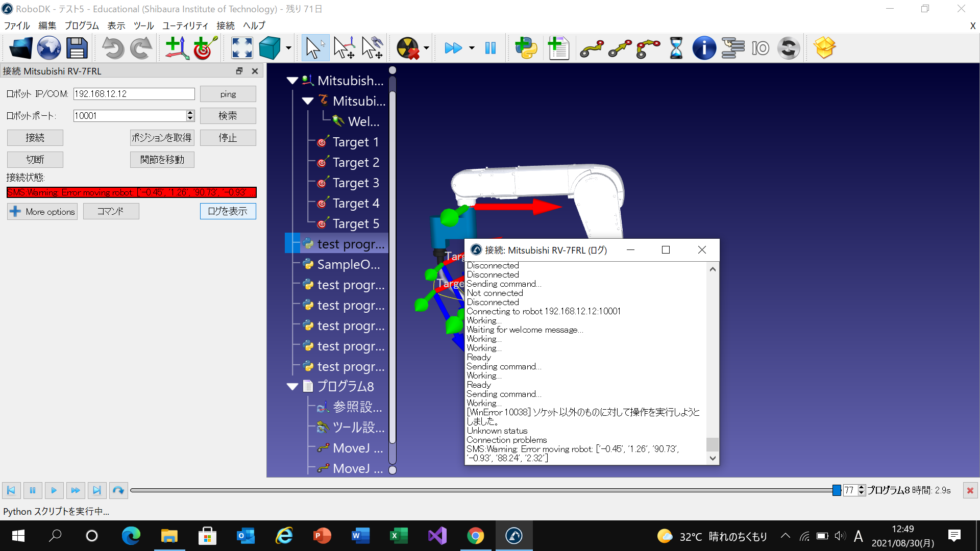Click the ping button
Viewport: 980px width, 551px height.
(x=228, y=94)
